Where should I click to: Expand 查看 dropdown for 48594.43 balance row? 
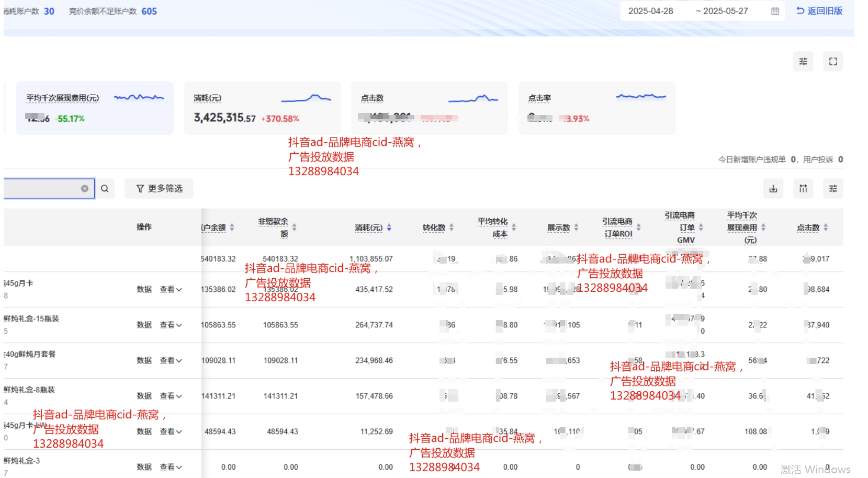171,431
